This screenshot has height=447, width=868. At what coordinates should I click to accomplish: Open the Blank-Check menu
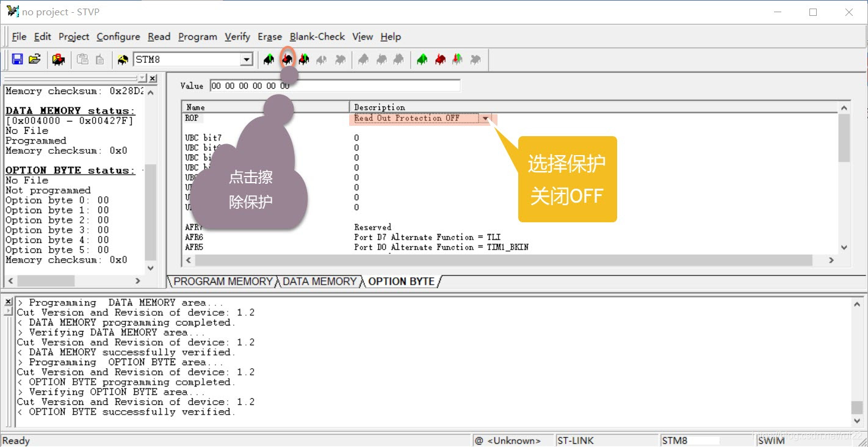(317, 37)
